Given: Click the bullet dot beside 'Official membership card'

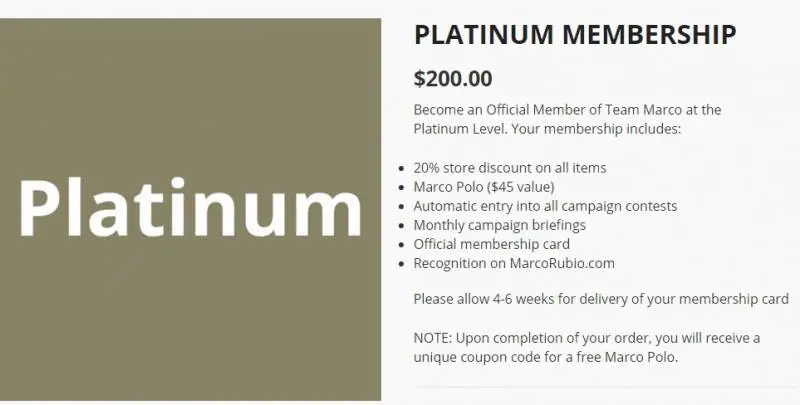Looking at the screenshot, I should tap(402, 245).
